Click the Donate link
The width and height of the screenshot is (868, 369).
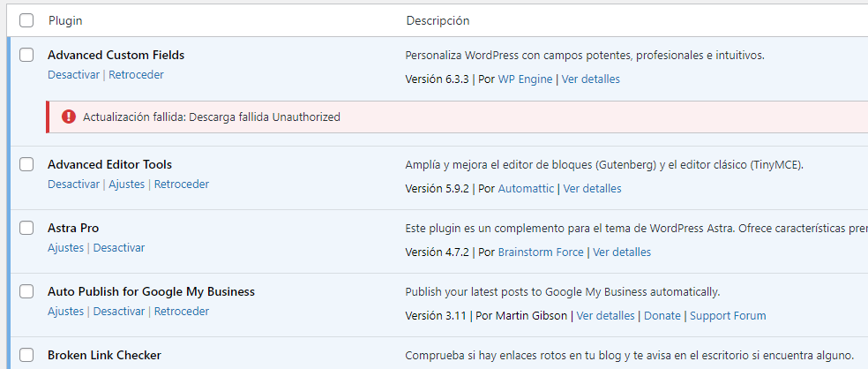tap(662, 316)
